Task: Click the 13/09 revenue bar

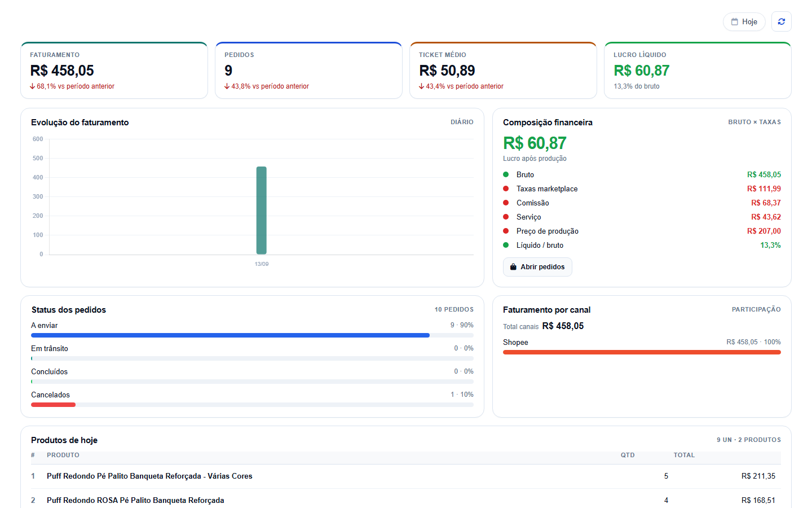Action: pyautogui.click(x=262, y=211)
